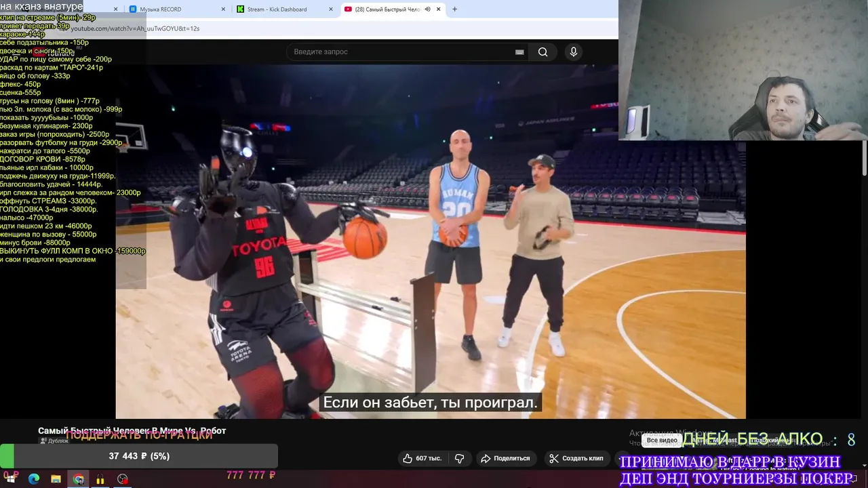Close the Музыка RECORD tab
Image resolution: width=868 pixels, height=488 pixels.
(x=224, y=9)
